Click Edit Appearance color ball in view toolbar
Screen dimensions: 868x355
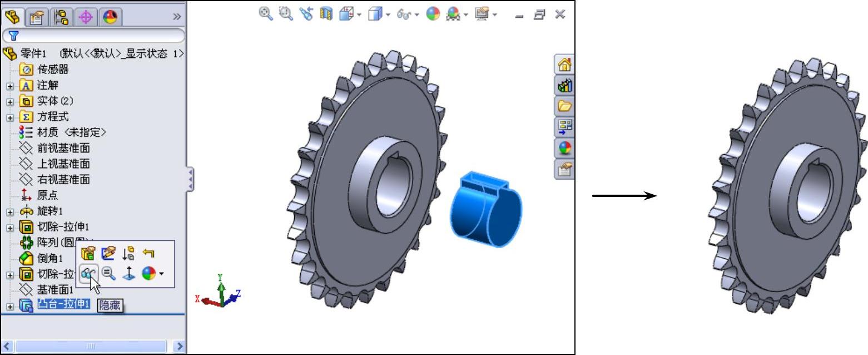click(433, 14)
